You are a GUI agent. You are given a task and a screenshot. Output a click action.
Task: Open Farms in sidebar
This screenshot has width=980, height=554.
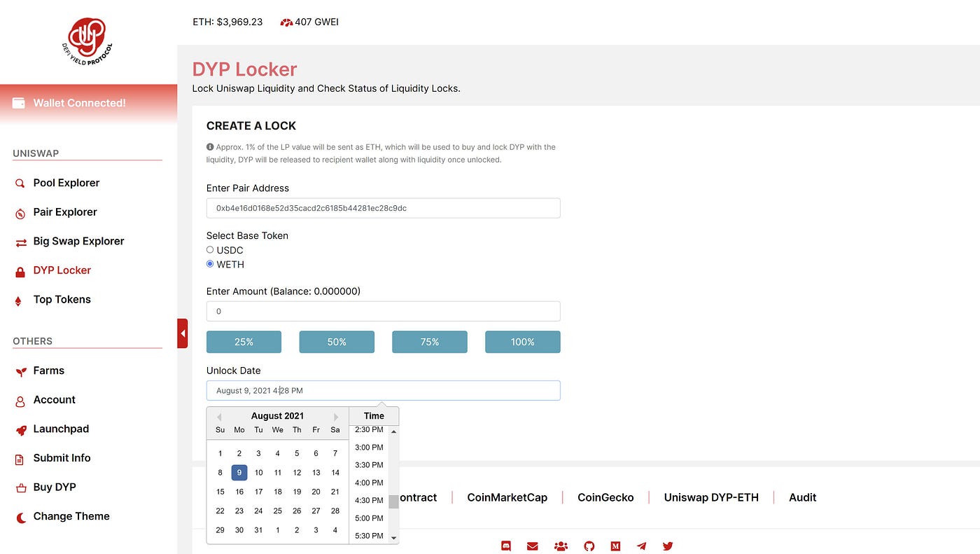(49, 371)
